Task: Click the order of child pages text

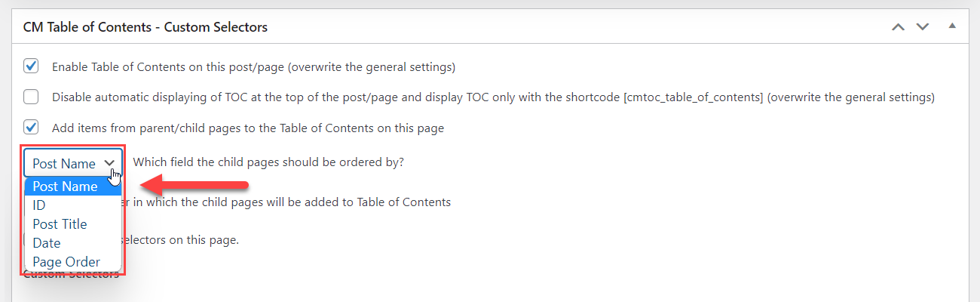Action: [286, 202]
